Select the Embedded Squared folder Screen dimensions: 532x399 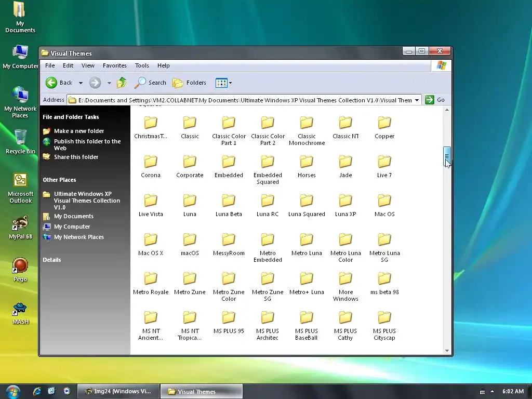[268, 170]
